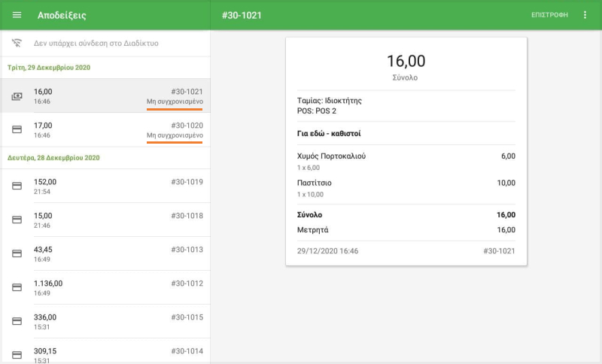602x364 pixels.
Task: Open the 43,45 receipt #30-1013
Action: click(113, 253)
